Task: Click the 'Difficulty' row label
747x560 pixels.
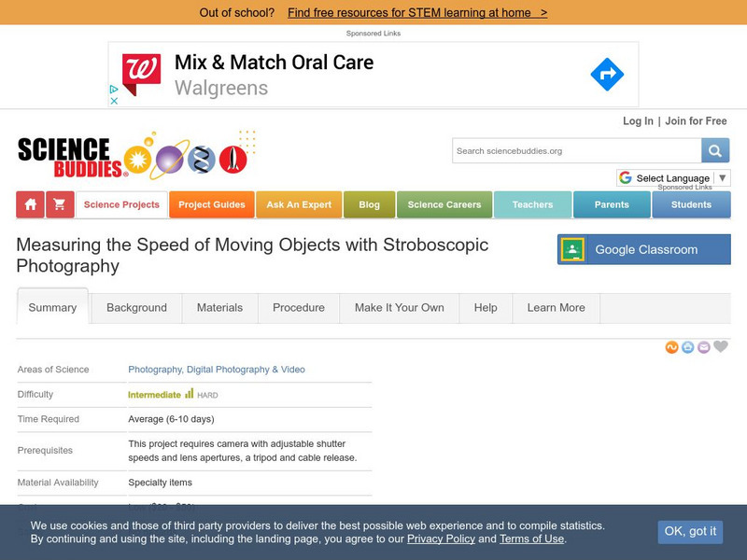Action: 35,394
